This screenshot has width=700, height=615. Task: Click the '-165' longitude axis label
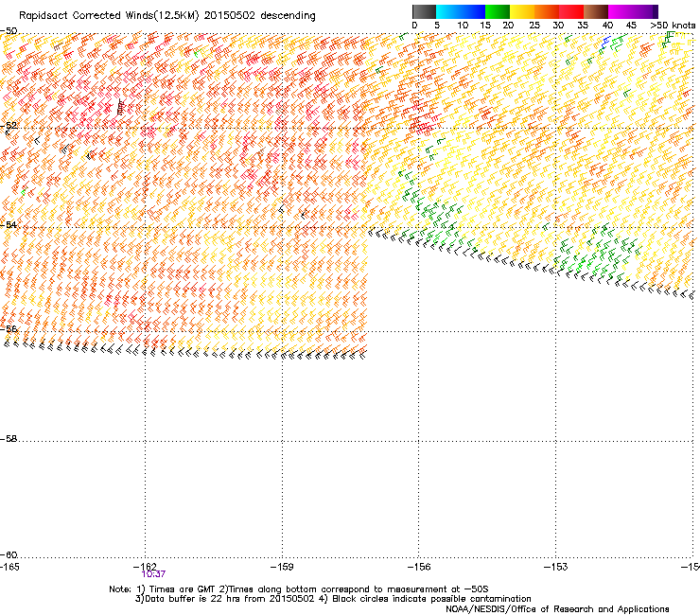9,567
